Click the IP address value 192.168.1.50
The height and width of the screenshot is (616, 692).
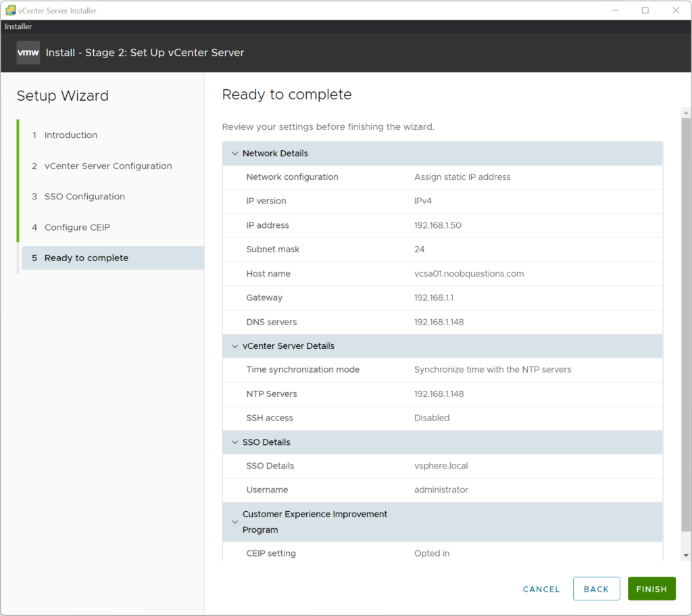(437, 225)
